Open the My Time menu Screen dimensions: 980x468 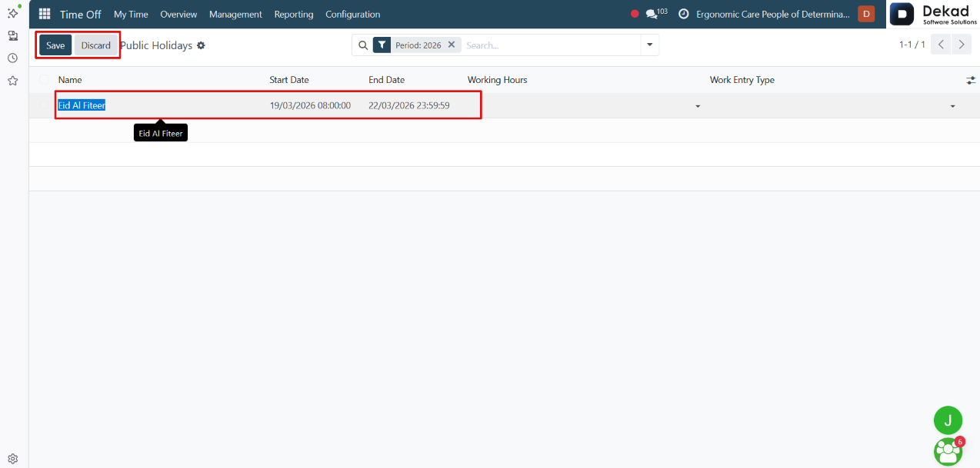131,14
